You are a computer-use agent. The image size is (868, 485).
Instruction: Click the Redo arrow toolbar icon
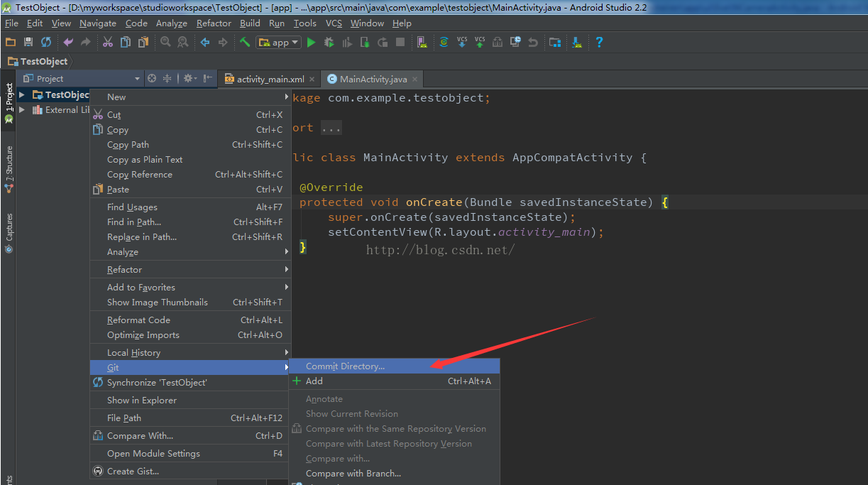[x=86, y=42]
